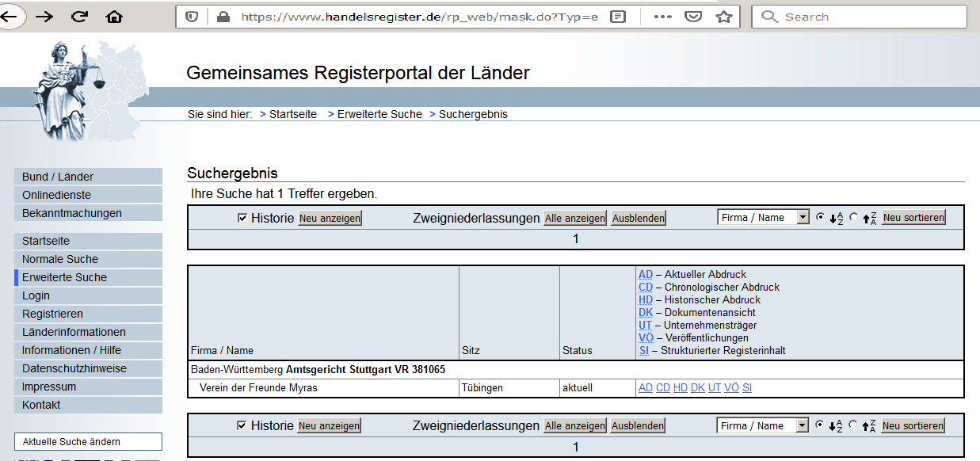Open the bottom Firma / Name sort dropdown
The height and width of the screenshot is (461, 980).
tap(764, 425)
